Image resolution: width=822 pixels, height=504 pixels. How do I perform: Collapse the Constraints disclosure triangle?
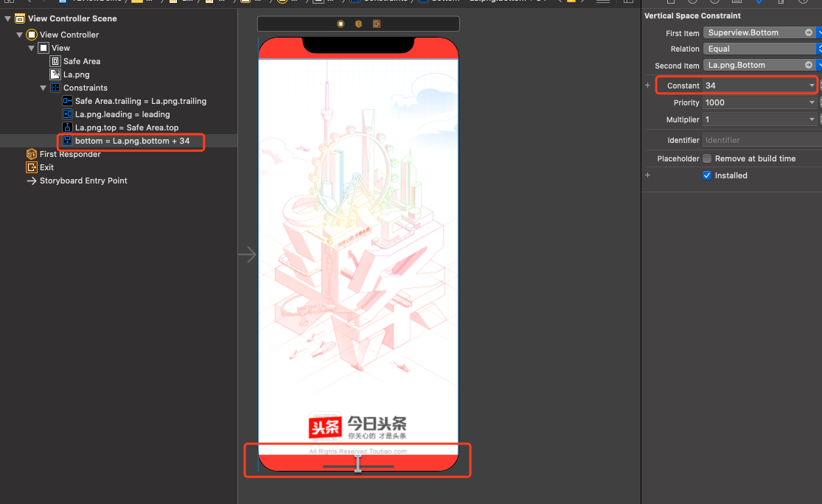tap(43, 88)
